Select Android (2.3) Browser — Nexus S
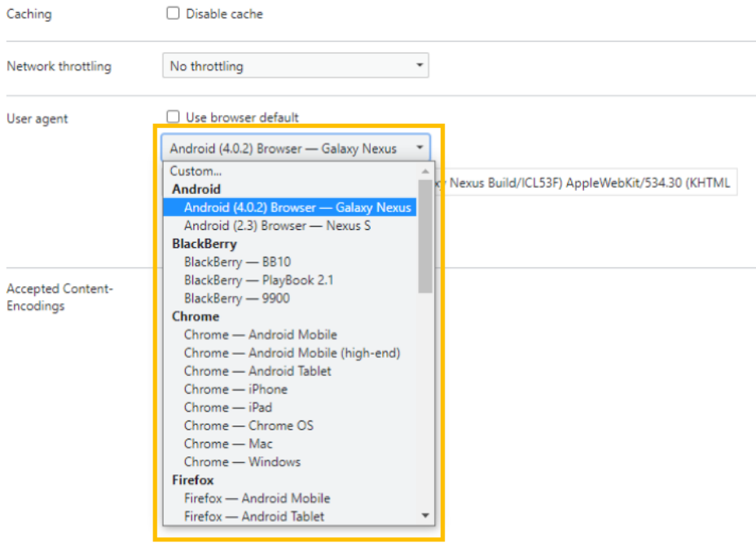Image resolution: width=756 pixels, height=547 pixels. 277,226
